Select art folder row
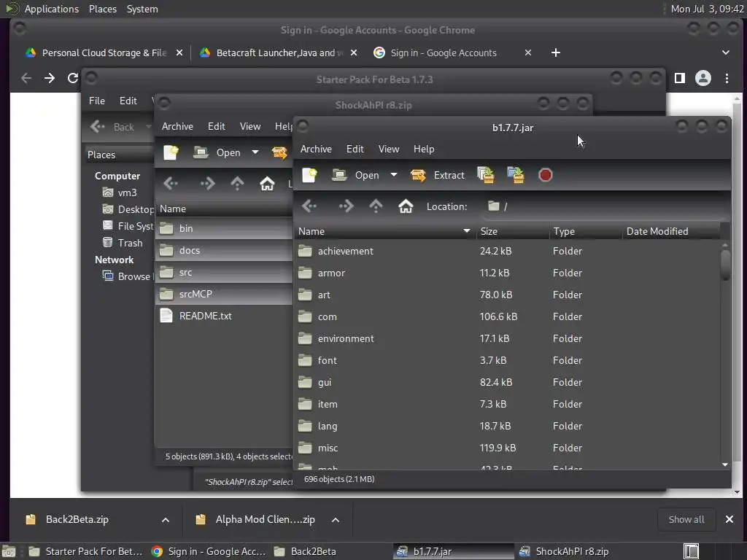This screenshot has width=747, height=560. [508, 295]
